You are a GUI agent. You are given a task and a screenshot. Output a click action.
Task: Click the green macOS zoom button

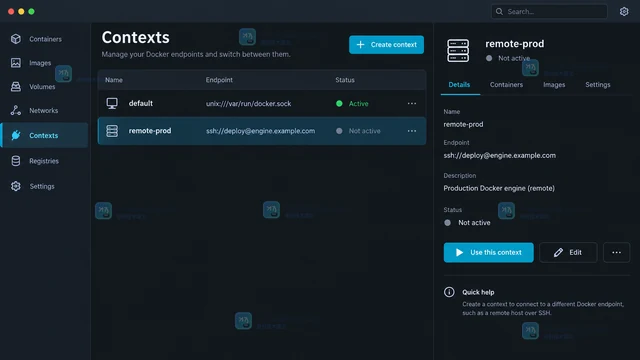point(31,11)
